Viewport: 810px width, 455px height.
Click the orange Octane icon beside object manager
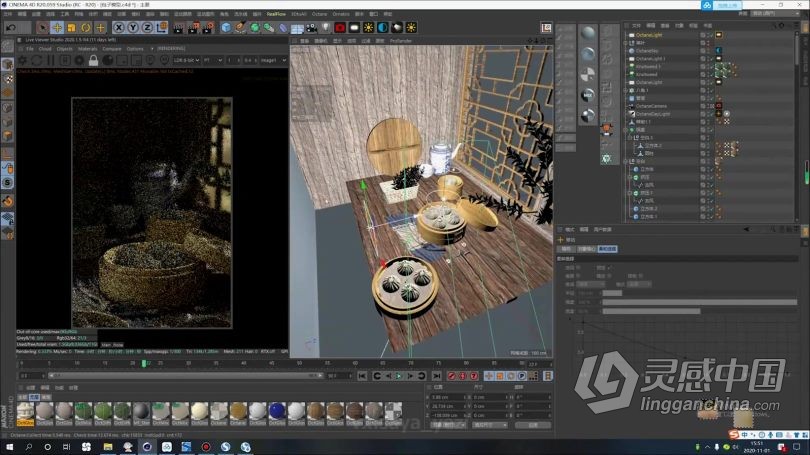pyautogui.click(x=607, y=129)
